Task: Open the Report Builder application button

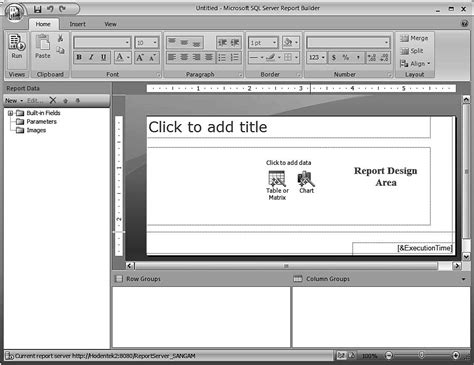Action: coord(14,13)
